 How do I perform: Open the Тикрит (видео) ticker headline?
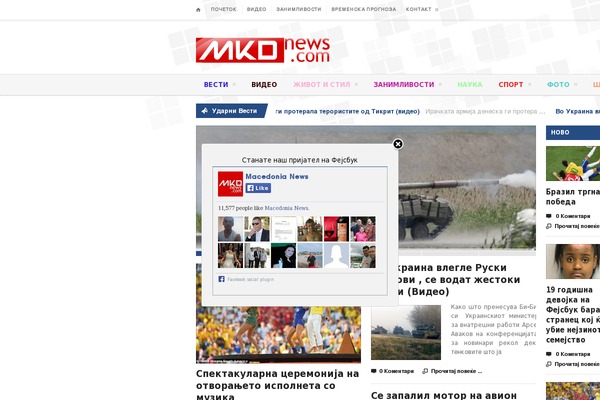click(x=347, y=111)
